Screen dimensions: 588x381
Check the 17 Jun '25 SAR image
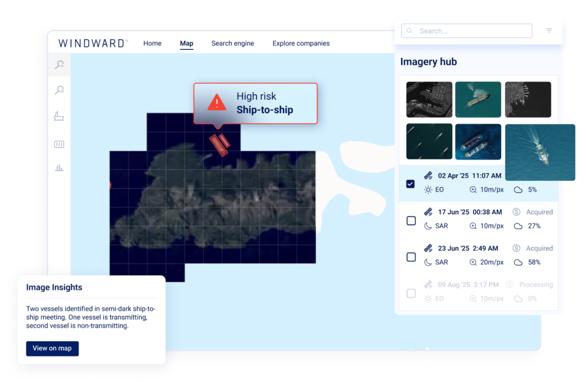point(411,220)
